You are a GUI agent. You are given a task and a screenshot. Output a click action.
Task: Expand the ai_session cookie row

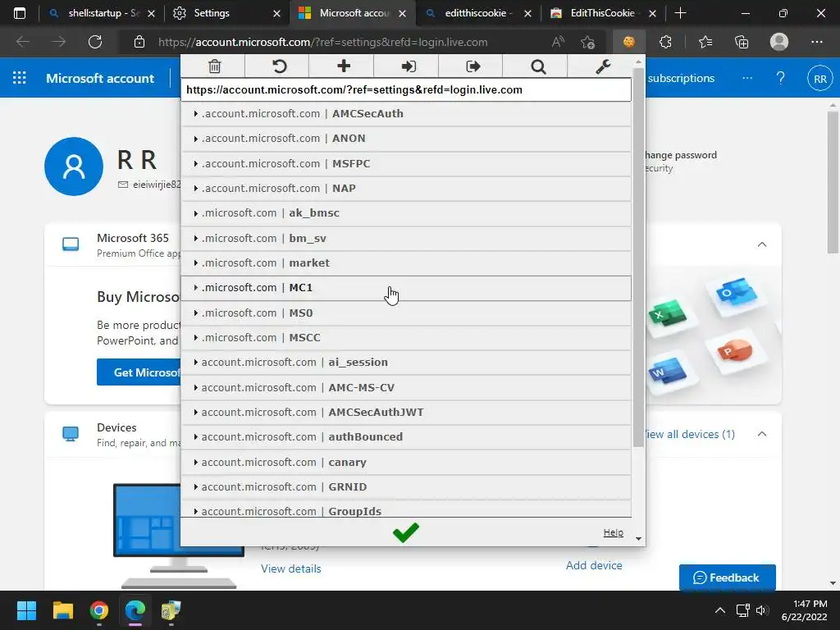[406, 362]
